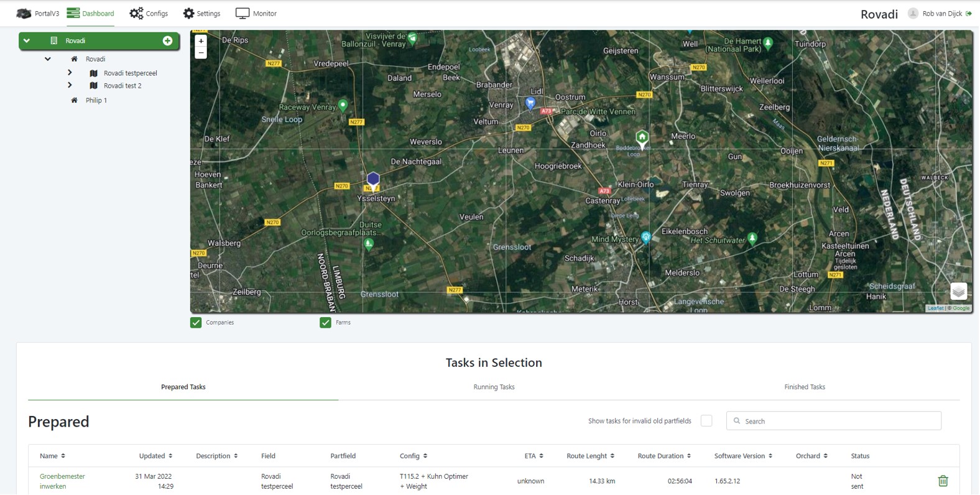This screenshot has width=980, height=495.
Task: Click the Status column header
Action: click(860, 456)
